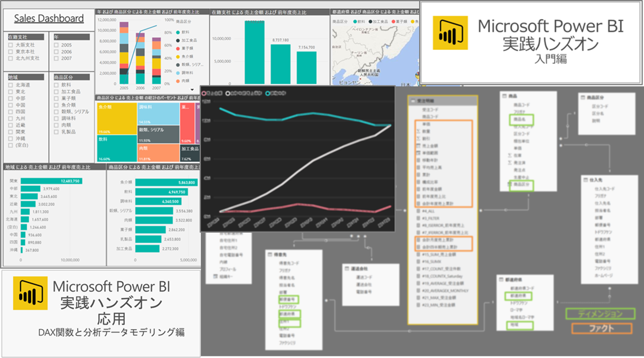The width and height of the screenshot is (644, 358).
Task: Select gray 穀類、シリアル 11.93% treemap tile
Action: [x=158, y=134]
